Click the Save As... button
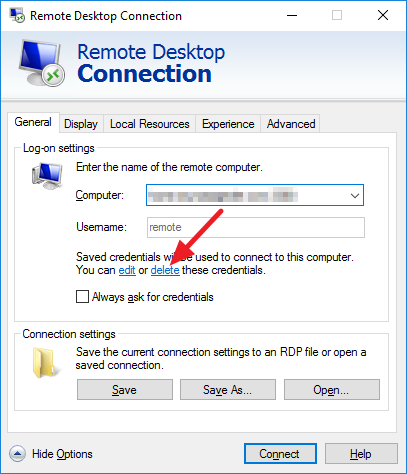Image resolution: width=407 pixels, height=474 pixels. [228, 389]
